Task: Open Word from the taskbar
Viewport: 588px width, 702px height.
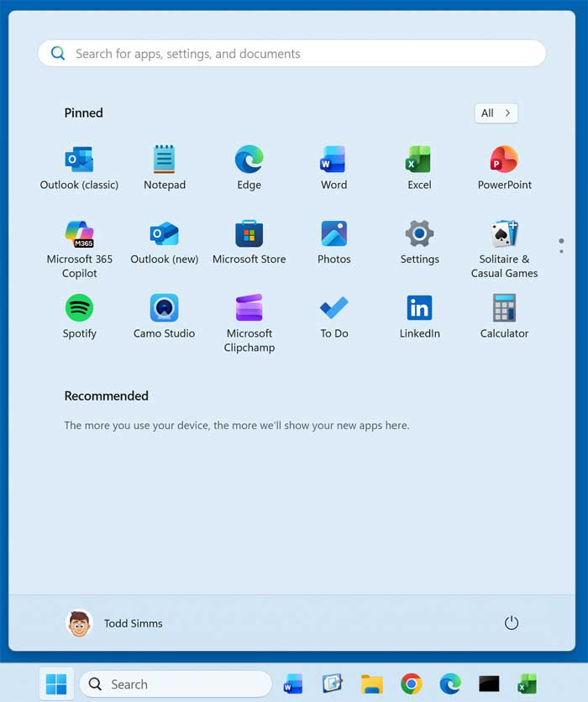Action: pos(293,684)
